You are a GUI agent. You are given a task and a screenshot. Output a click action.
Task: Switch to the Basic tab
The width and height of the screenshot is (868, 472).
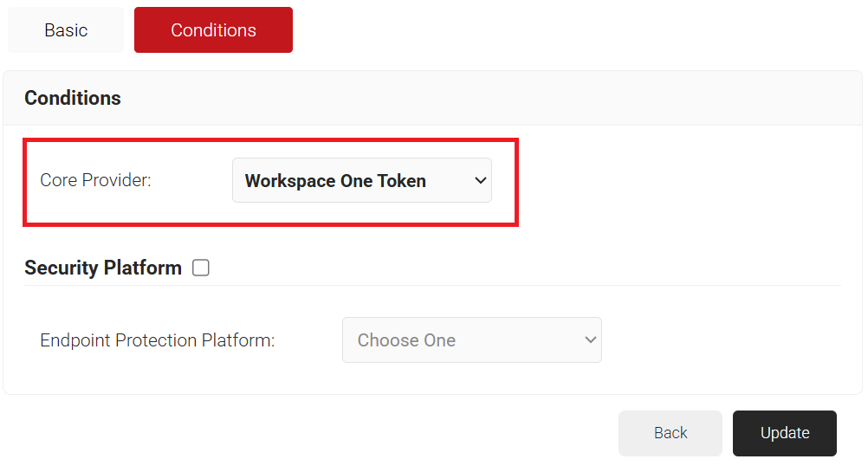[x=66, y=30]
